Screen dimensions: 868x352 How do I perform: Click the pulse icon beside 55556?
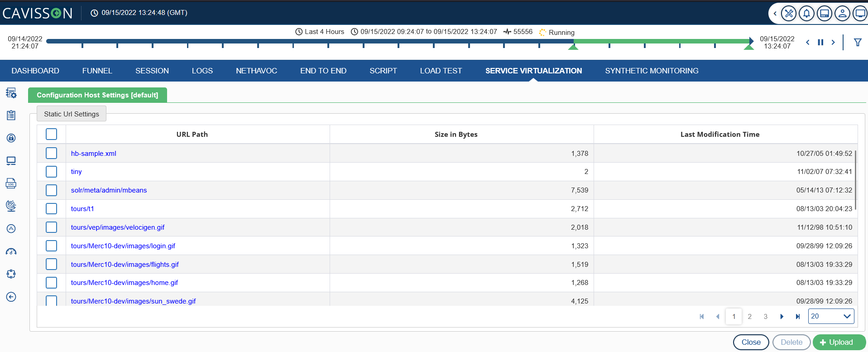point(507,32)
